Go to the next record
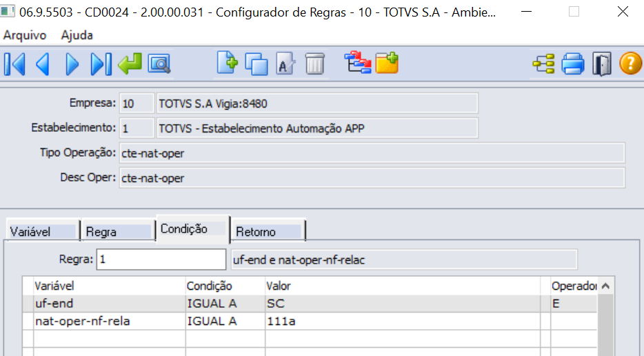This screenshot has width=644, height=356. point(72,64)
